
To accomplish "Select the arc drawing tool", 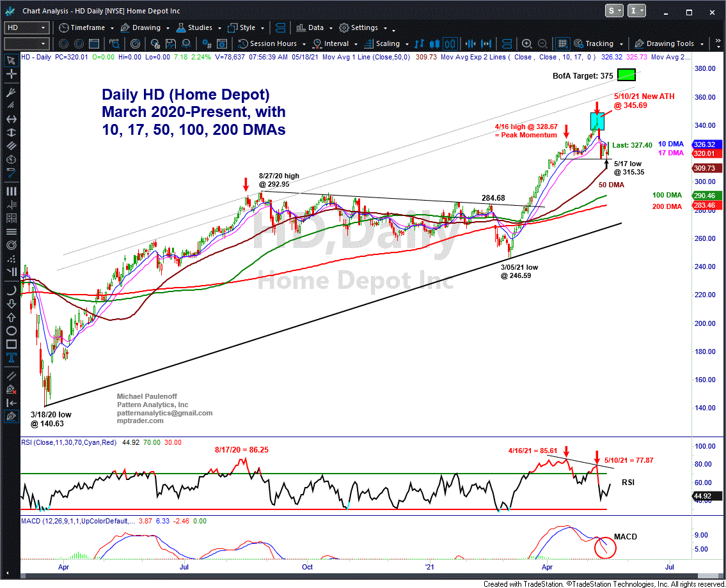I will tap(11, 290).
